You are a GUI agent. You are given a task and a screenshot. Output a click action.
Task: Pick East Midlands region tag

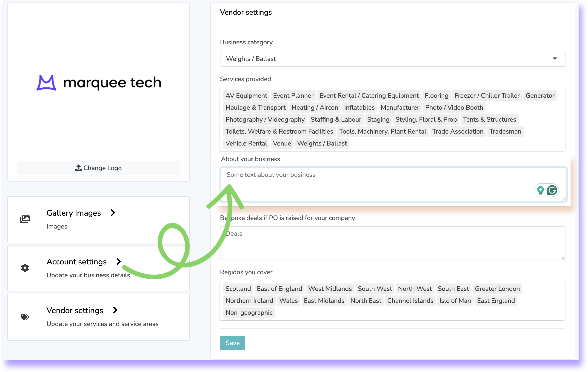click(x=324, y=301)
